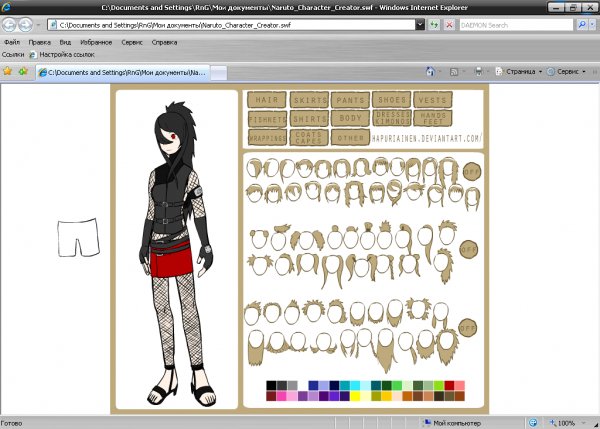
Task: Click the Add to Favorites icon
Action: pyautogui.click(x=23, y=71)
